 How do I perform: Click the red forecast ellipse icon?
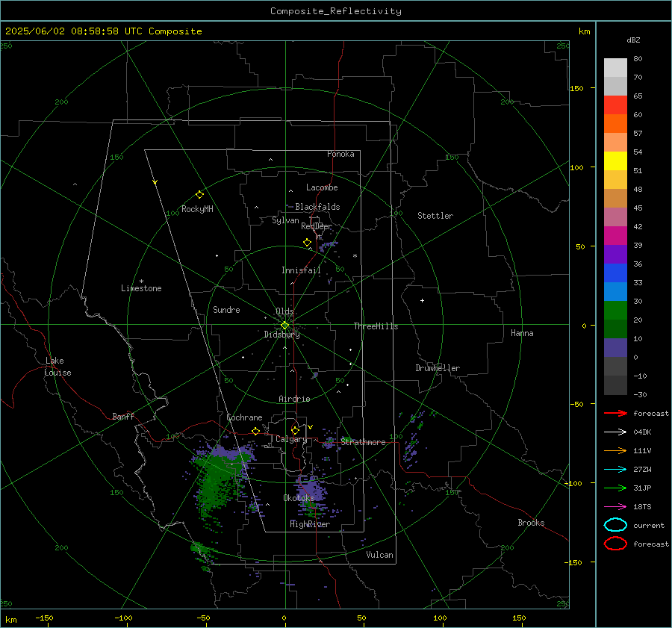tap(615, 544)
